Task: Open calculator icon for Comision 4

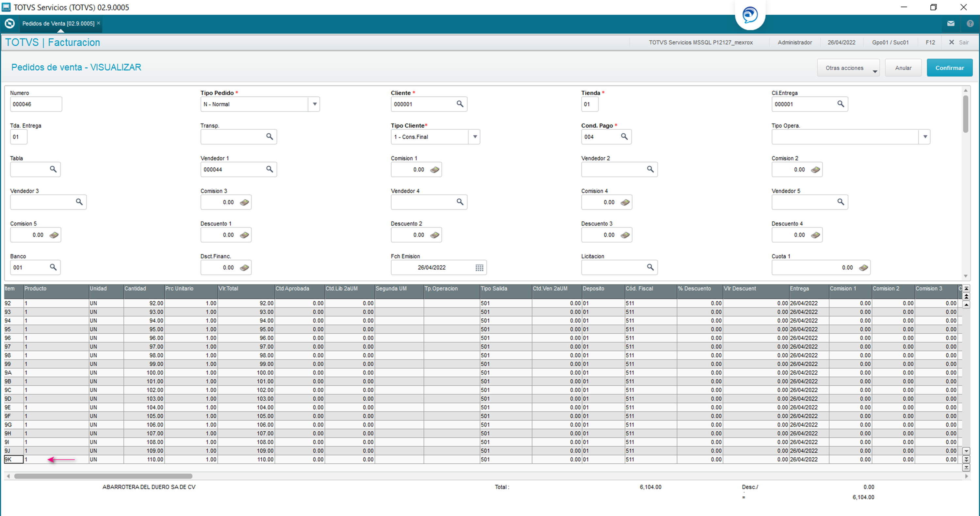Action: click(625, 202)
